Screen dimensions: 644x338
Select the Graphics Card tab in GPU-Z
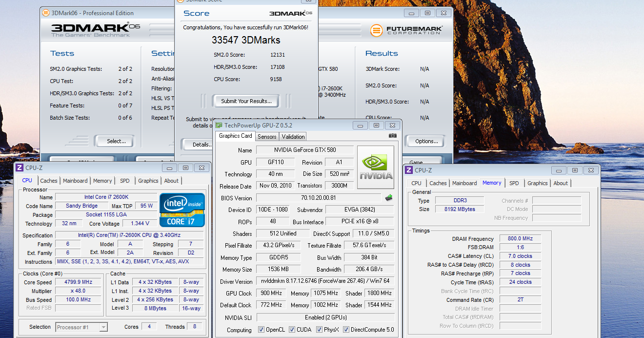236,136
